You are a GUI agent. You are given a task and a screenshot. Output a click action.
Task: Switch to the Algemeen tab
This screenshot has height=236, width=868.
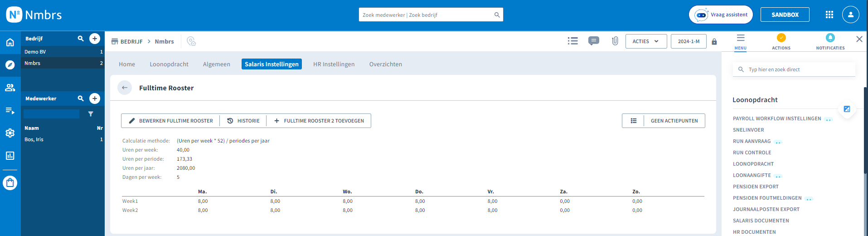(217, 64)
